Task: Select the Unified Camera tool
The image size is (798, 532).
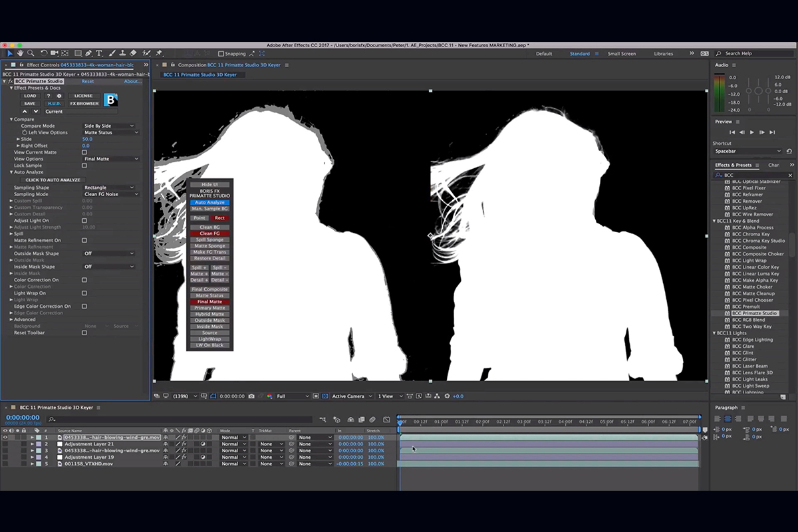Action: 54,53
